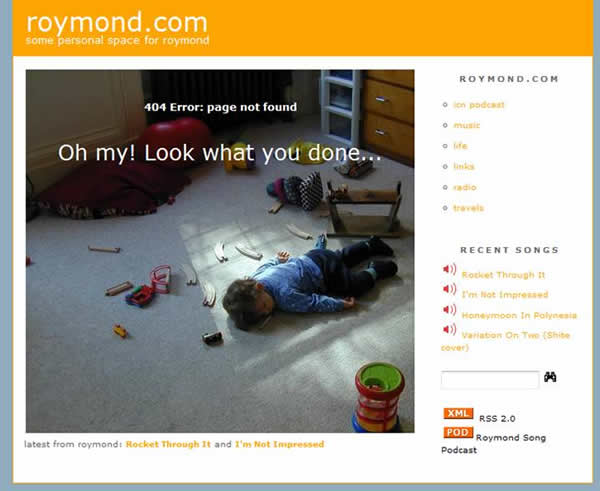Screen dimensions: 600x491
Task: Open the radio section link
Action: (x=465, y=188)
